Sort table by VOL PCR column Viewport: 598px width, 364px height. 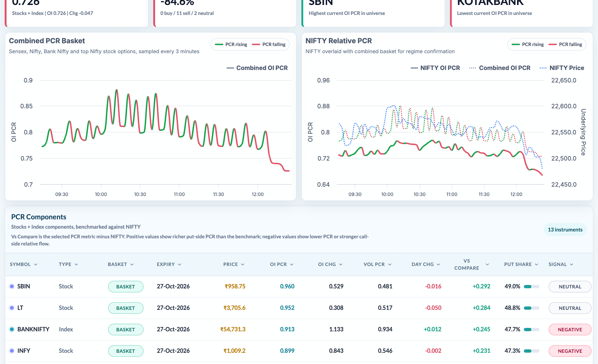pyautogui.click(x=377, y=264)
